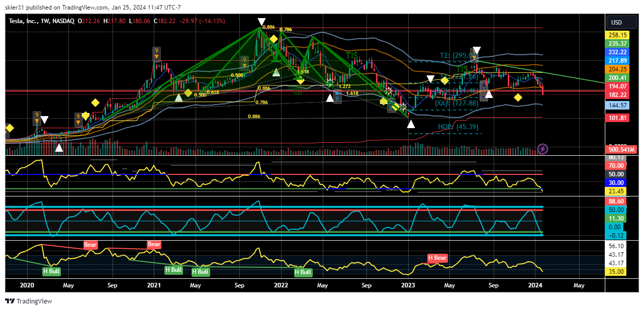
Task: Select the 101.81 red price label
Action: (x=617, y=118)
